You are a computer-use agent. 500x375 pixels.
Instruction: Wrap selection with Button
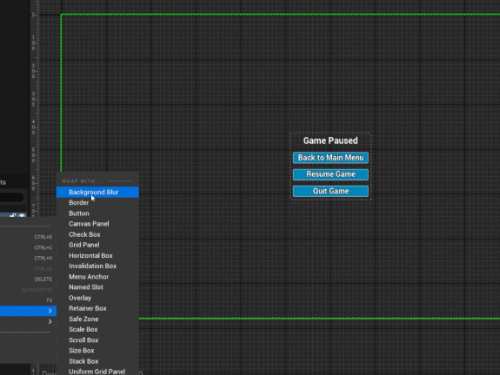97,213
